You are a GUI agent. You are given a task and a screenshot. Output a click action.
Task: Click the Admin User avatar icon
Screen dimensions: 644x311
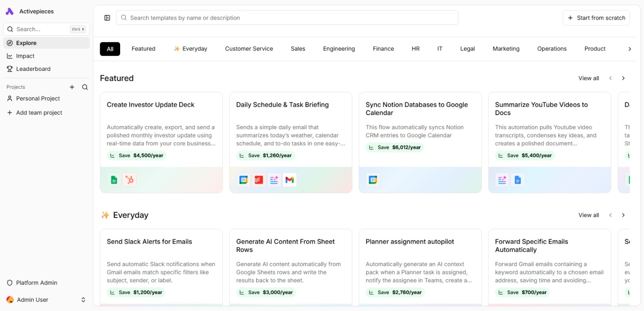click(x=10, y=300)
